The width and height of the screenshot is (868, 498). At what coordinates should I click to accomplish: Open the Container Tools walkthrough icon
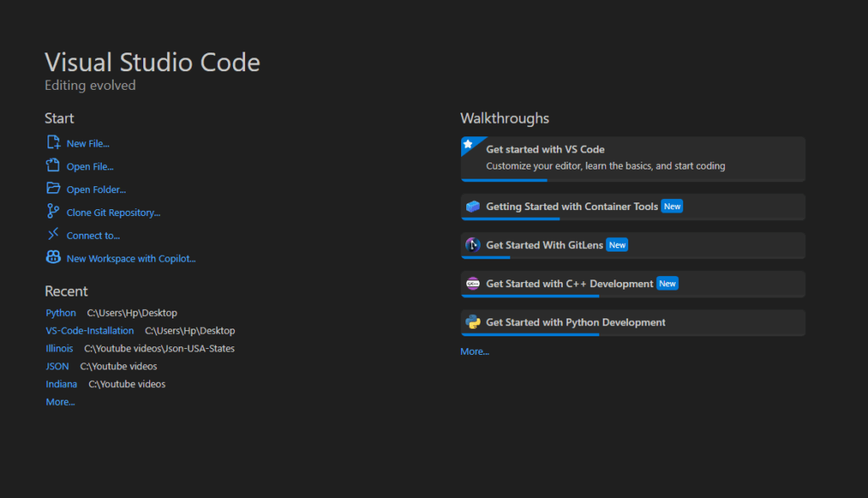coord(473,207)
